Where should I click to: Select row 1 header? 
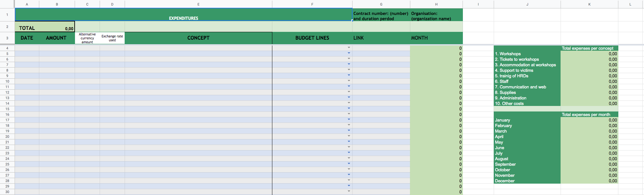[x=7, y=15]
